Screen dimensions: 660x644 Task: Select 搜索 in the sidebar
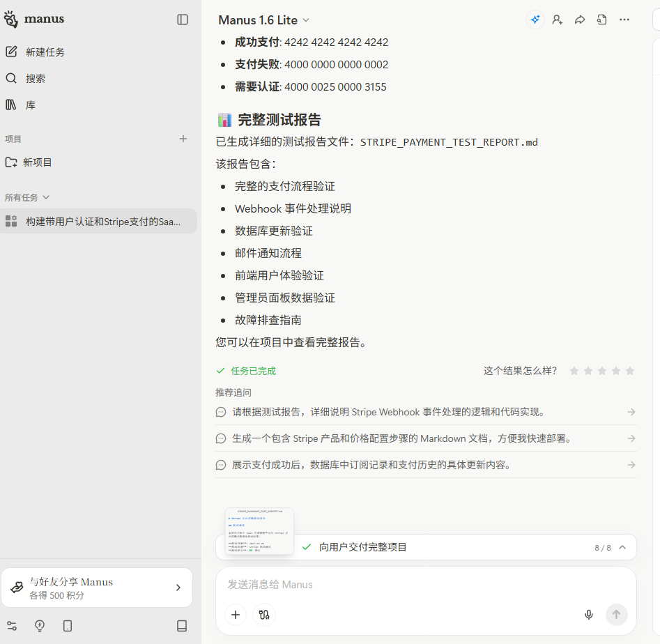click(35, 79)
